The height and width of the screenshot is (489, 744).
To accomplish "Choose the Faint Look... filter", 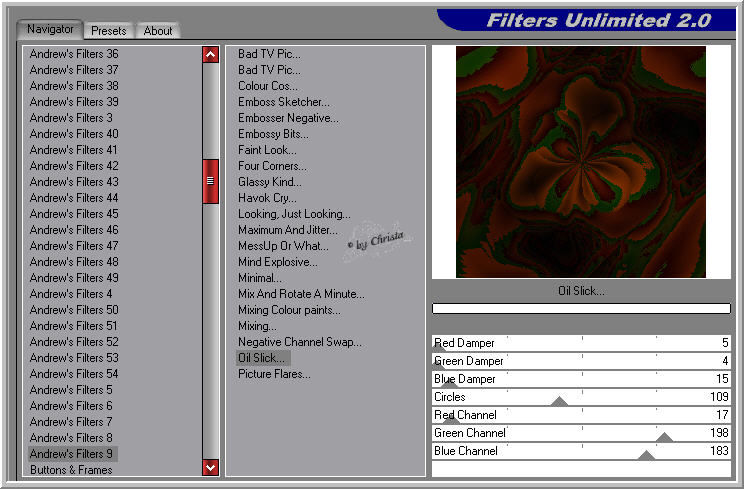I will 267,150.
